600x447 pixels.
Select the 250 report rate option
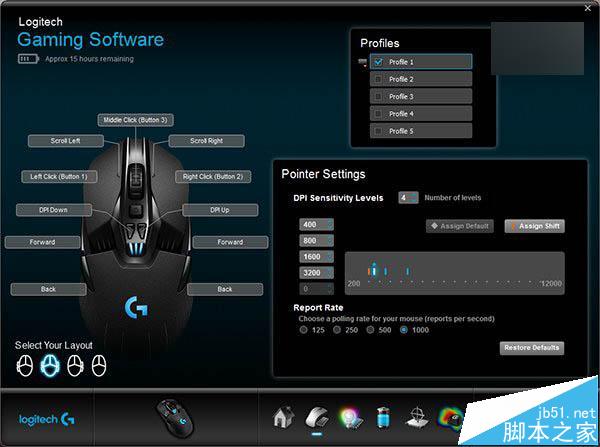(x=337, y=330)
